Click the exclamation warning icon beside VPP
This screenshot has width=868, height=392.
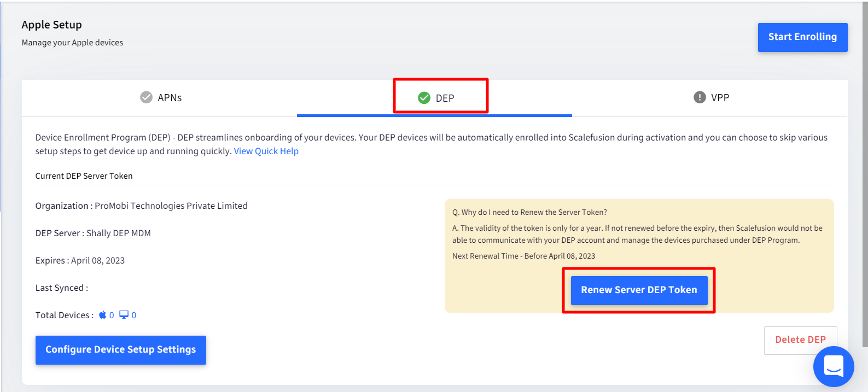coord(700,97)
